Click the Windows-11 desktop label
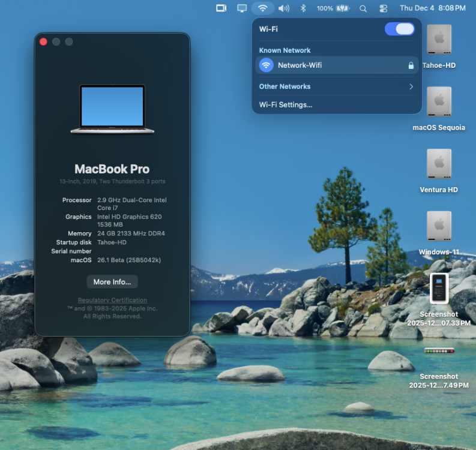This screenshot has height=450, width=476. point(439,252)
